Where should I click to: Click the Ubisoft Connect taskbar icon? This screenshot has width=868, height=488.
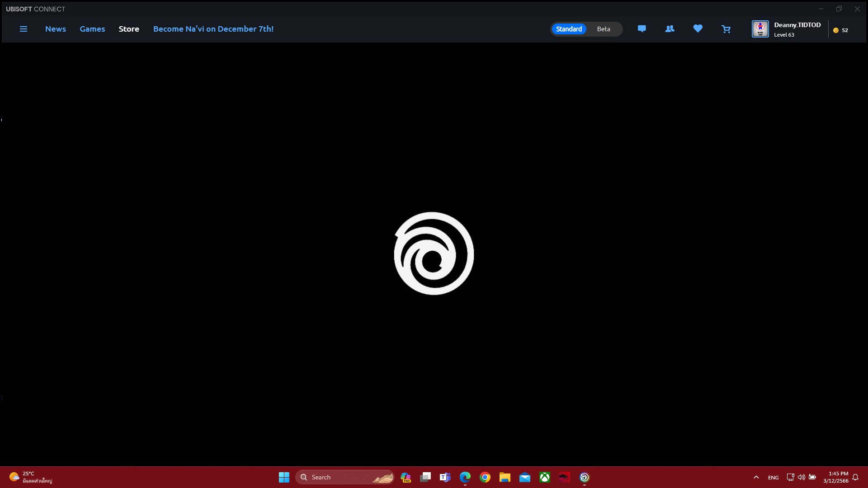(x=585, y=477)
